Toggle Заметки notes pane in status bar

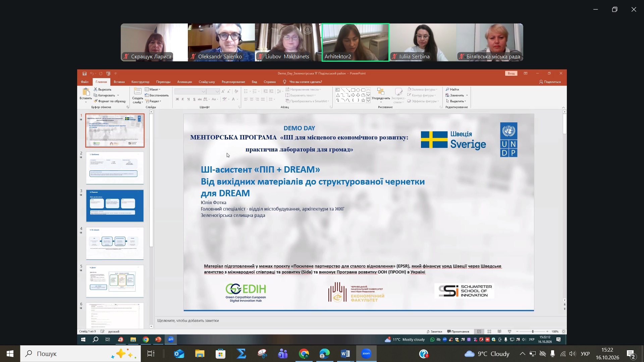(x=434, y=331)
